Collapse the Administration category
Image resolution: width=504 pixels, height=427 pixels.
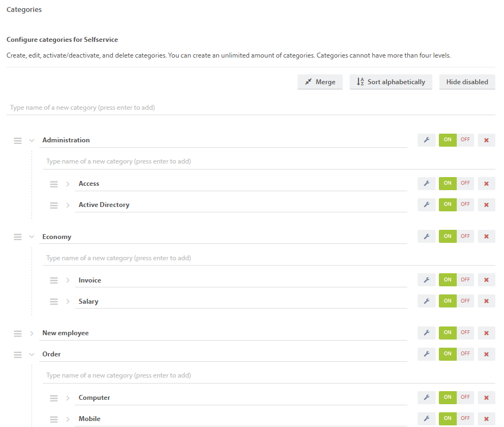click(31, 140)
